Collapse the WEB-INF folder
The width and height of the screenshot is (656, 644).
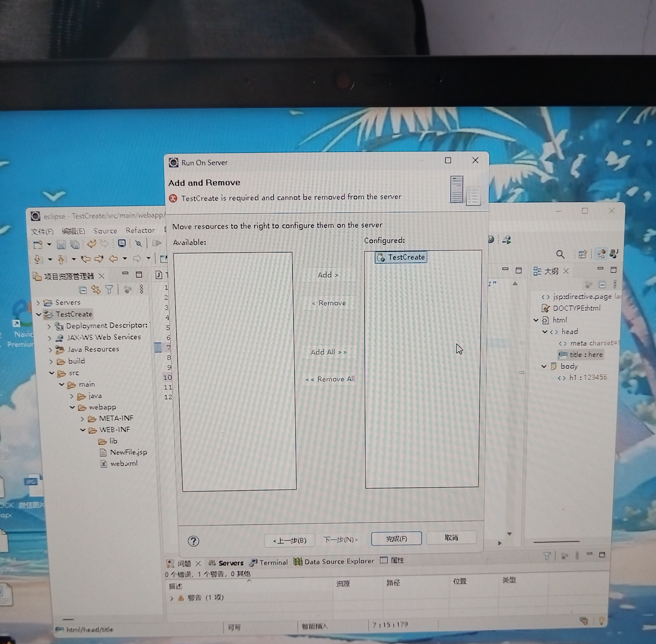pos(82,430)
